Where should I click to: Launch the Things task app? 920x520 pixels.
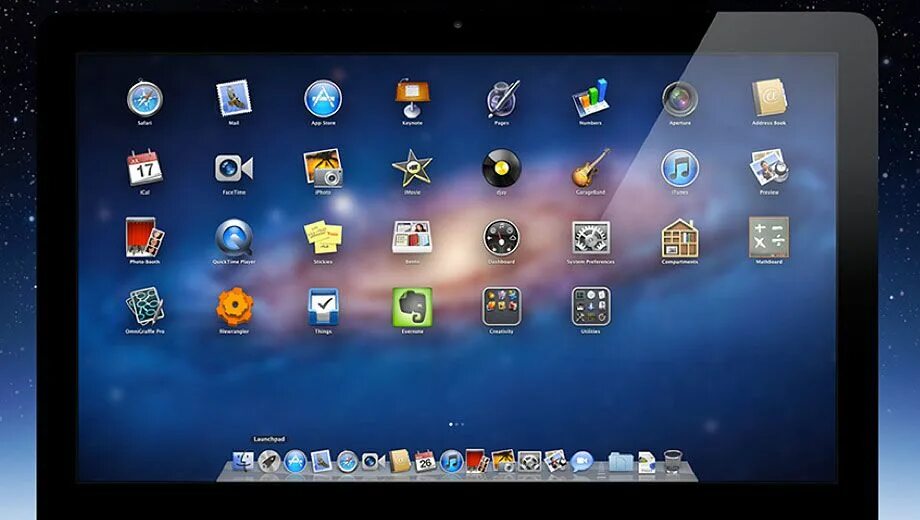click(x=323, y=306)
